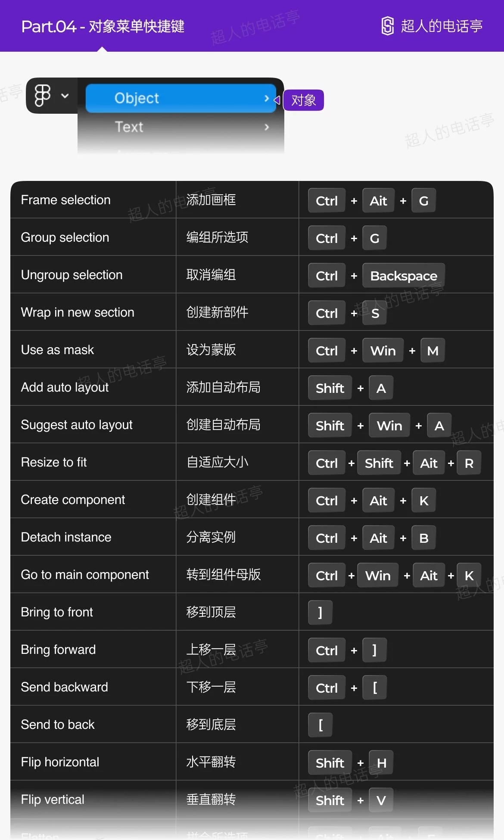The image size is (504, 840).
Task: Open the chevron dropdown beside the Figma logo
Action: (65, 96)
